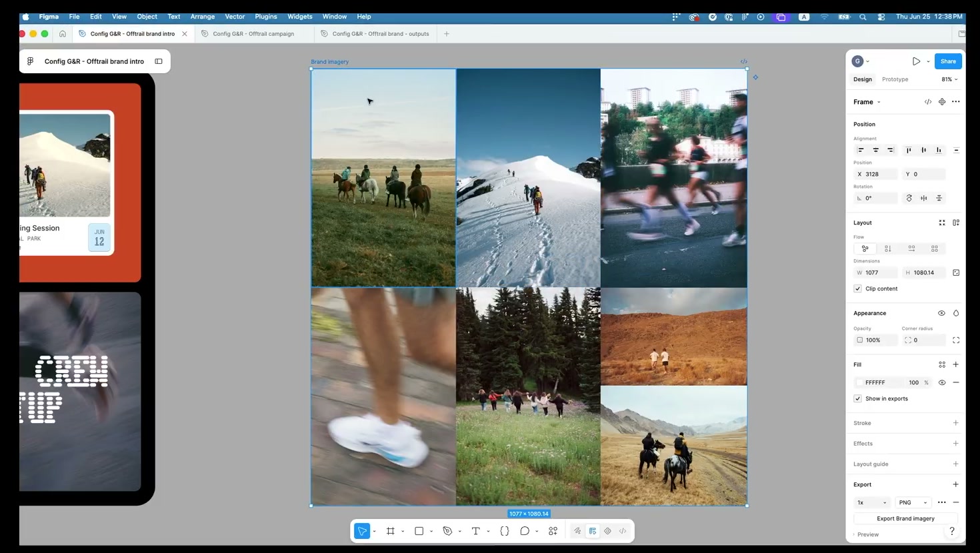980x553 pixels.
Task: Open the Frame tool options arrow
Action: tap(403, 532)
